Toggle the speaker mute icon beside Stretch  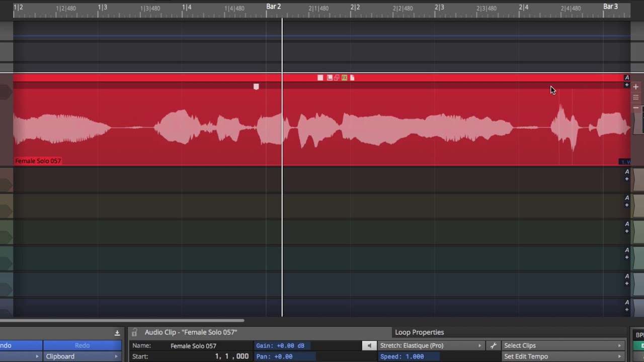369,345
